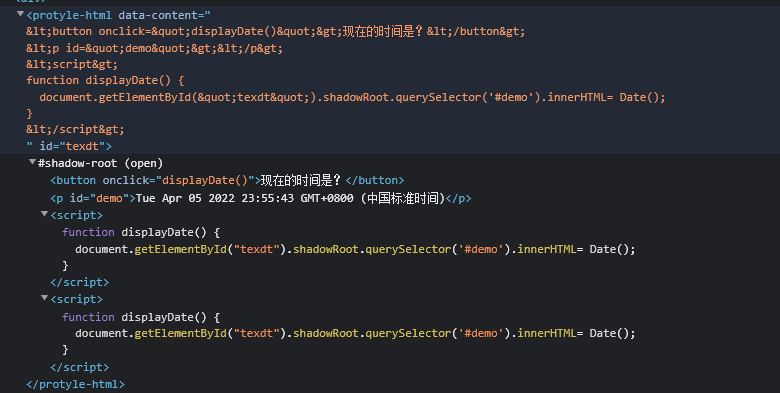This screenshot has height=393, width=780.
Task: Select the onclick value "displayDate()" in button
Action: [x=205, y=180]
